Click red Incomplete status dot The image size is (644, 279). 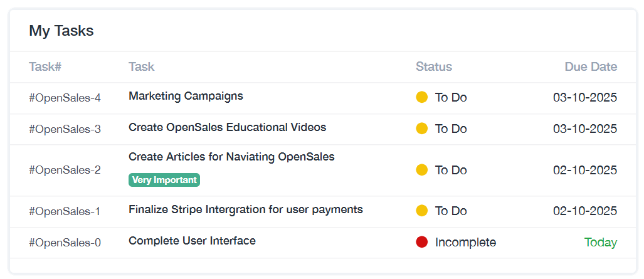point(422,242)
